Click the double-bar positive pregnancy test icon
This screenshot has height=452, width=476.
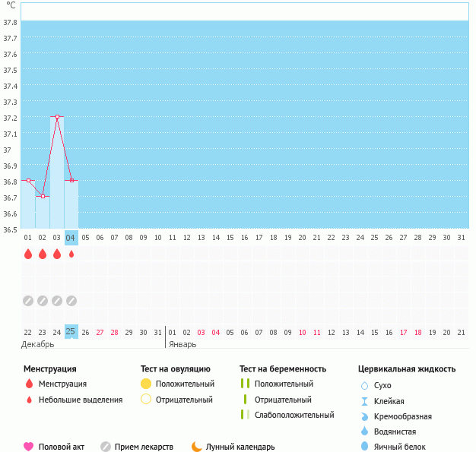coord(245,384)
